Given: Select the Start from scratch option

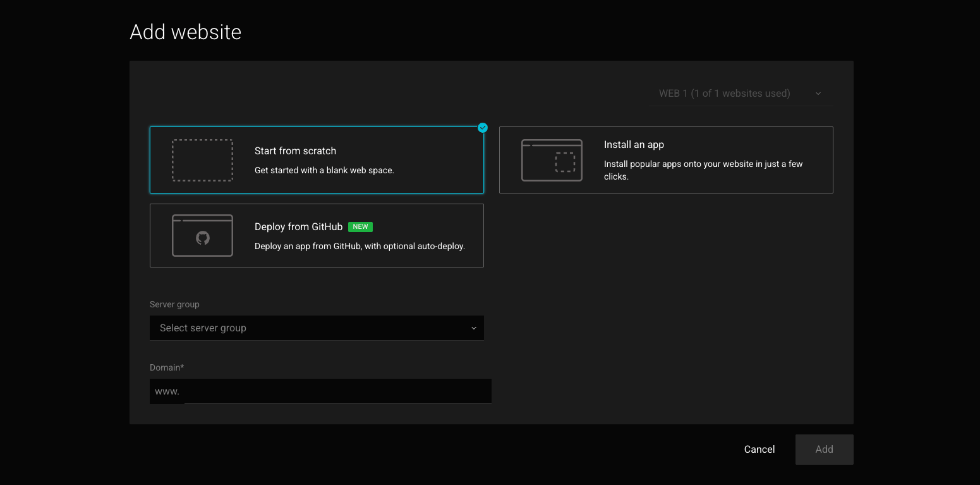Looking at the screenshot, I should coord(317,160).
